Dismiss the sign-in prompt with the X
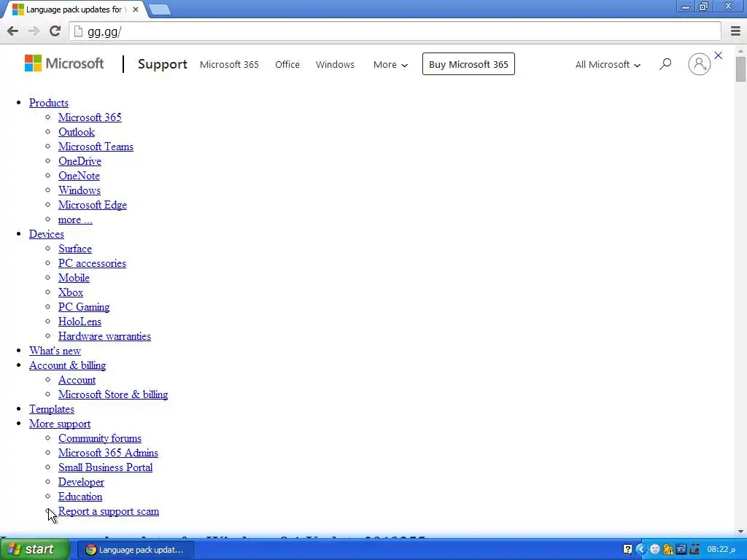Screen dimensions: 747x560 click(x=719, y=55)
